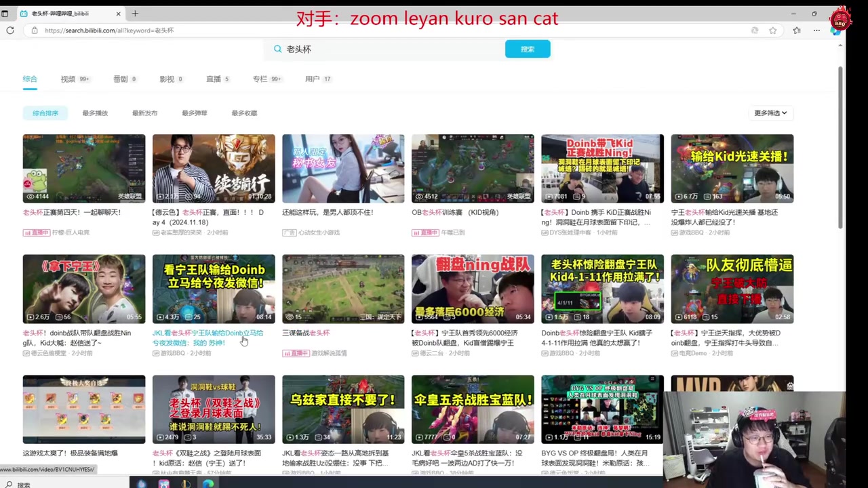868x488 pixels.
Task: Open uploader link 电竞Demo
Action: [693, 353]
